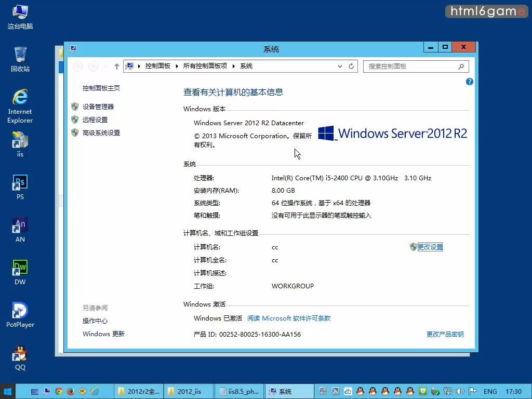Switch to the 2012r2全... taskbar window
The image size is (532, 399).
[x=138, y=392]
